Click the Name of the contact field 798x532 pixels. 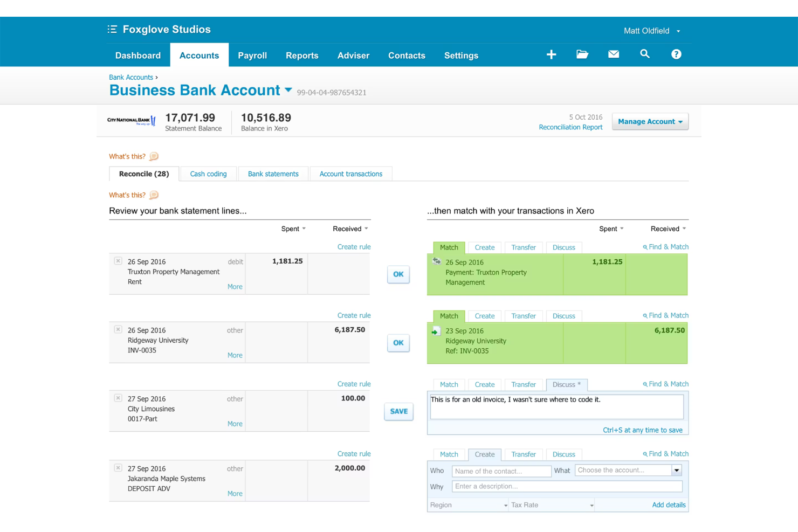(501, 471)
